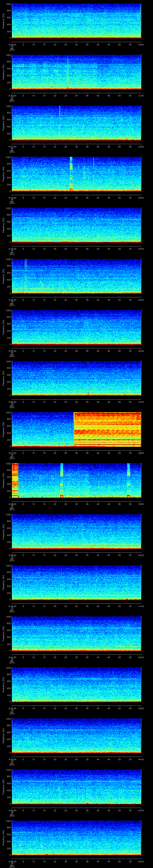Open the spectrogram panel starting at 6:41:00
Screen dimensions: 153x868
(76, 634)
